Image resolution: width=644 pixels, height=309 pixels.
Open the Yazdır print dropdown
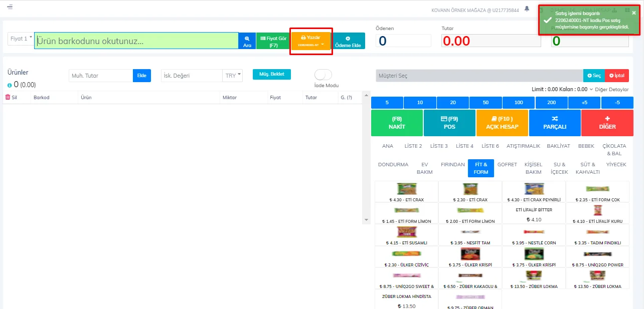pyautogui.click(x=311, y=41)
